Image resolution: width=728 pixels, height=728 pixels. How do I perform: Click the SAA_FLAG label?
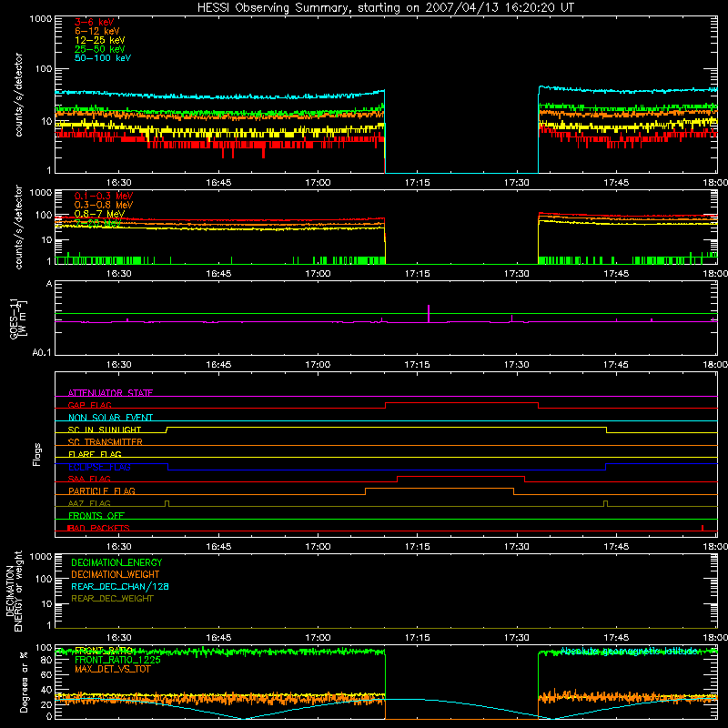coord(89,479)
